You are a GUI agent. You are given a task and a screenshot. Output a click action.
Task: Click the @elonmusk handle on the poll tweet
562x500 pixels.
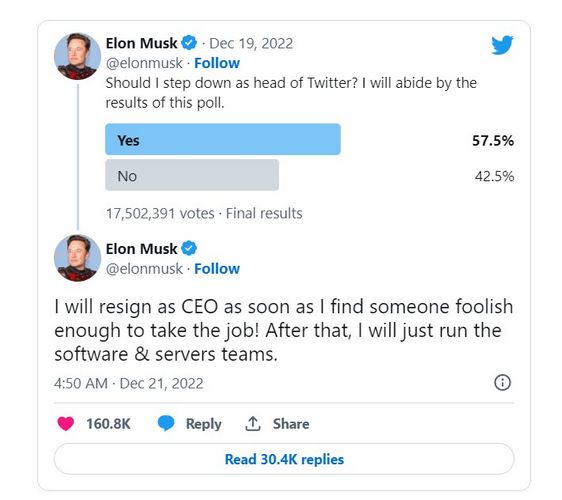coord(144,63)
